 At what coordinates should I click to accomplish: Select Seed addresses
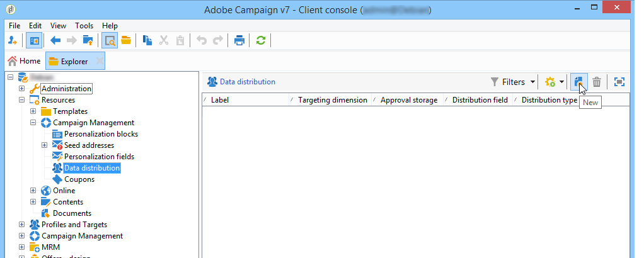point(89,145)
